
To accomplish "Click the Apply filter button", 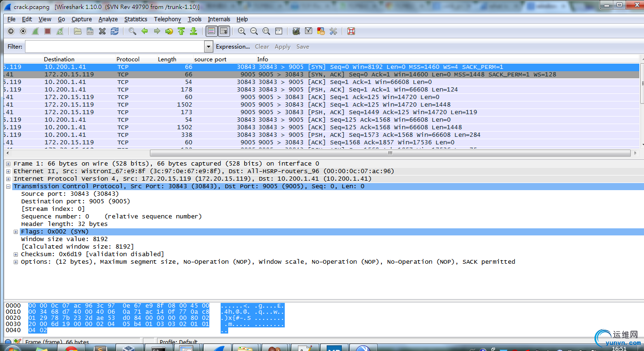I will [x=282, y=47].
